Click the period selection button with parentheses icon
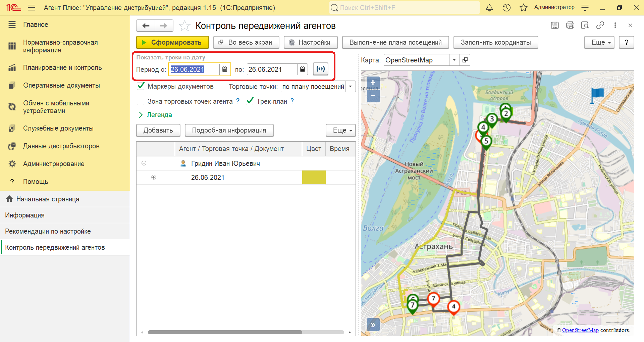The height and width of the screenshot is (342, 644). (x=321, y=69)
